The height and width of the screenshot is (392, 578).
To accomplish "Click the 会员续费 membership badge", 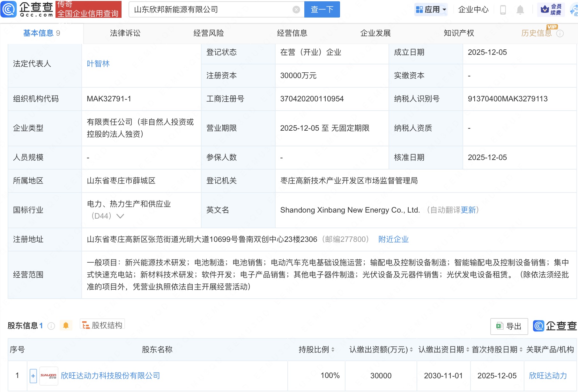I will coord(550,10).
